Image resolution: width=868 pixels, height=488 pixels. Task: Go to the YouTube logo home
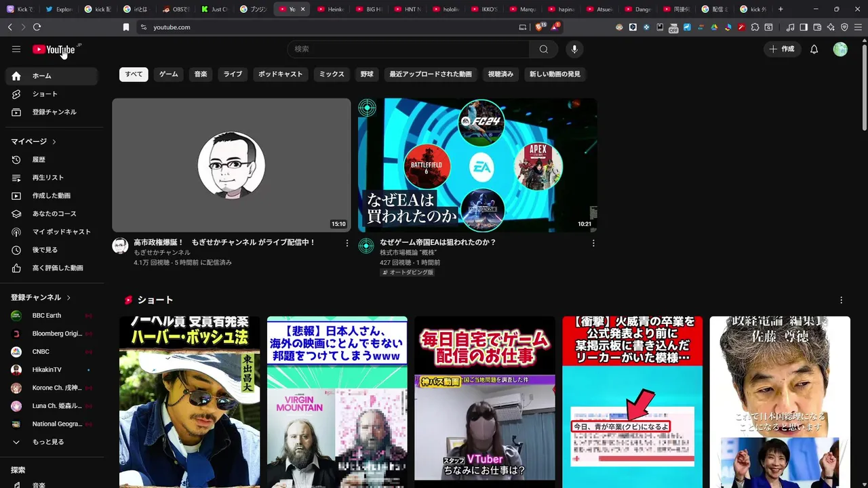tap(54, 49)
